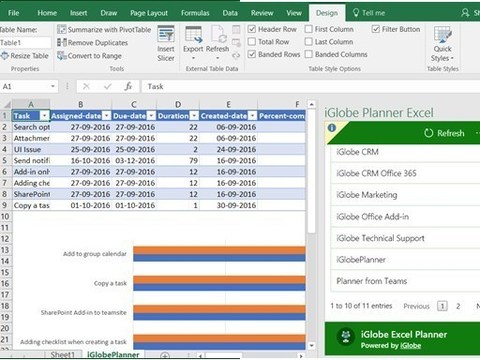The height and width of the screenshot is (360, 480).
Task: Open the Task column filter dropdown
Action: pos(44,116)
